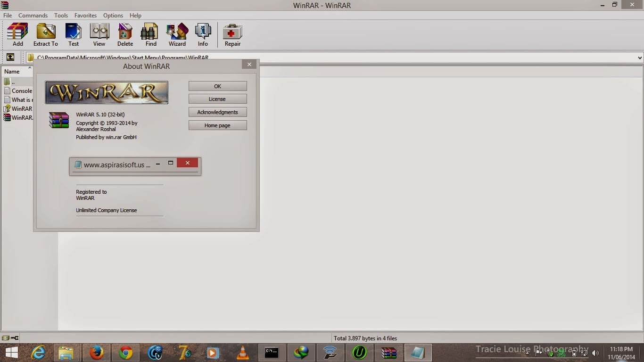Image resolution: width=644 pixels, height=362 pixels.
Task: Open the Find binoculars tool
Action: (151, 35)
